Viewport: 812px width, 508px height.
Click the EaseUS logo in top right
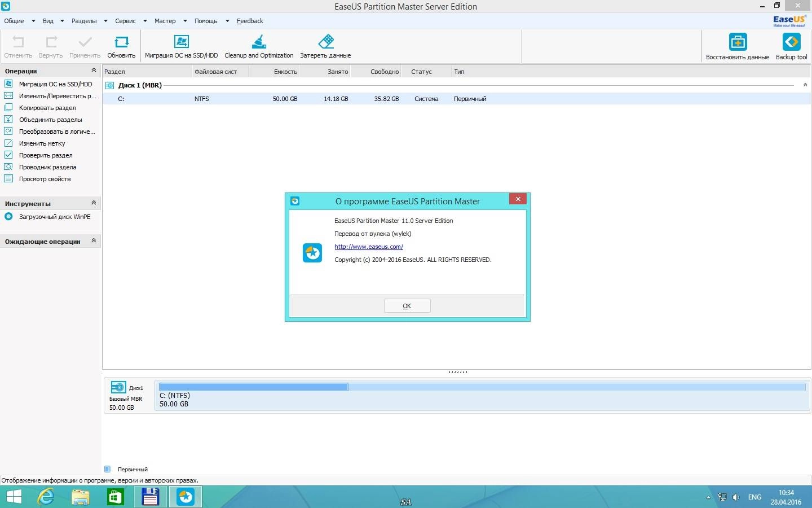pos(789,21)
